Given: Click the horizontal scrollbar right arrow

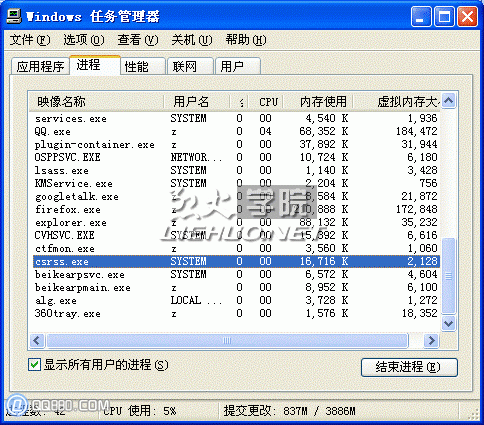Looking at the screenshot, I should pyautogui.click(x=431, y=340).
